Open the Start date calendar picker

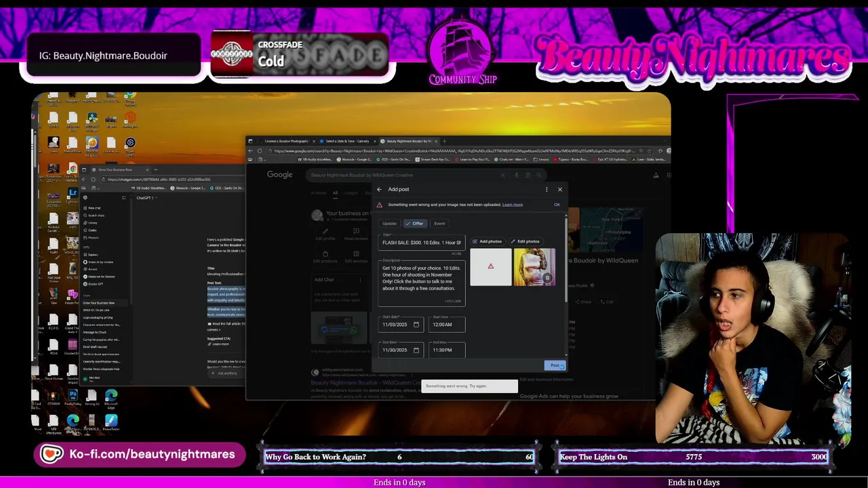click(416, 325)
